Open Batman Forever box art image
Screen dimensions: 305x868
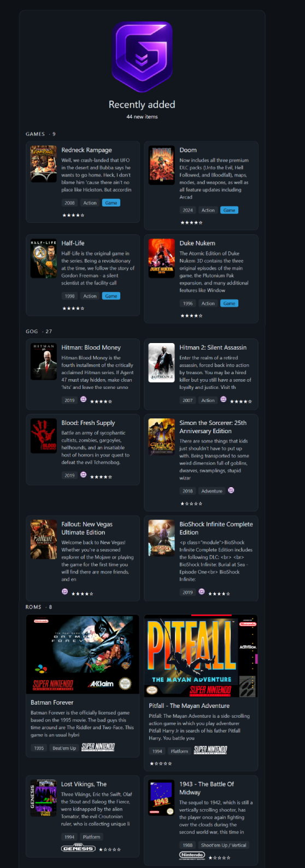tap(83, 654)
